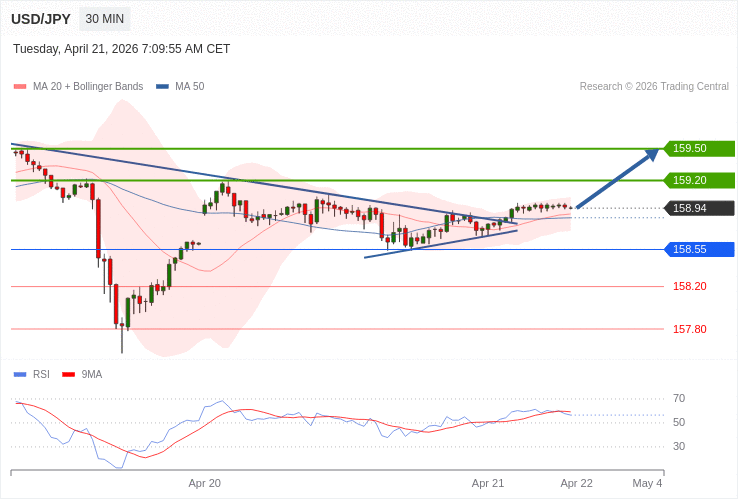Screen dimensions: 738x500
Task: Click the Apr 20 date axis label
Action: (x=204, y=483)
